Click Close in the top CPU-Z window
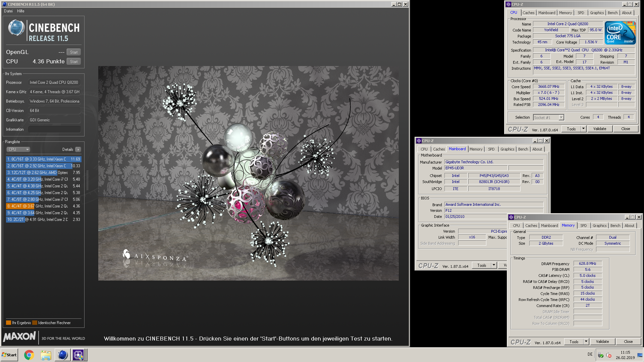The image size is (644, 362). [x=626, y=129]
